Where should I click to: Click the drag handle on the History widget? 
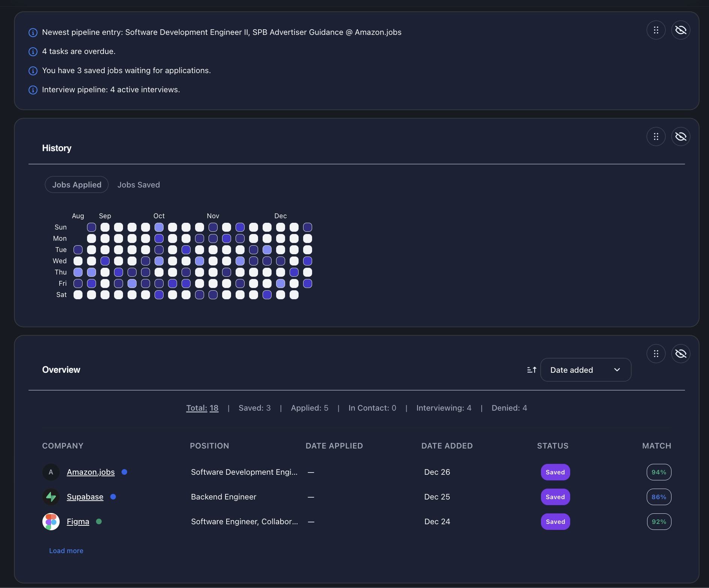(656, 136)
